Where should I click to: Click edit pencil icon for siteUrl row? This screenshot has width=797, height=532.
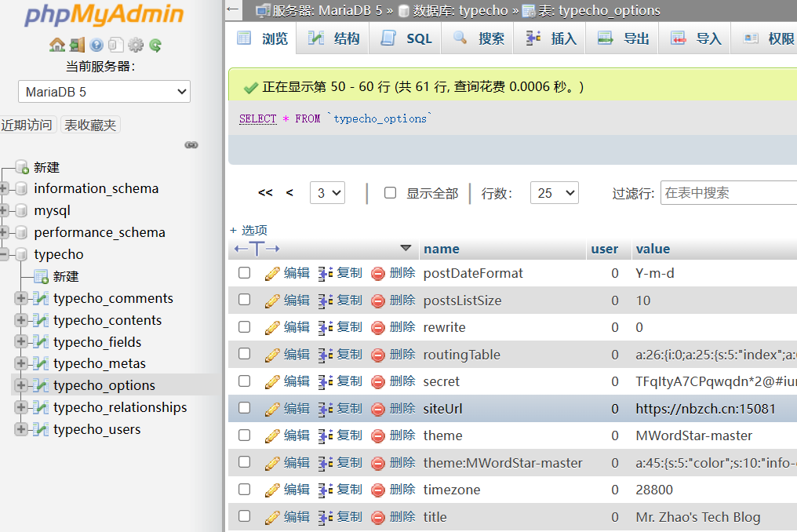click(x=273, y=409)
